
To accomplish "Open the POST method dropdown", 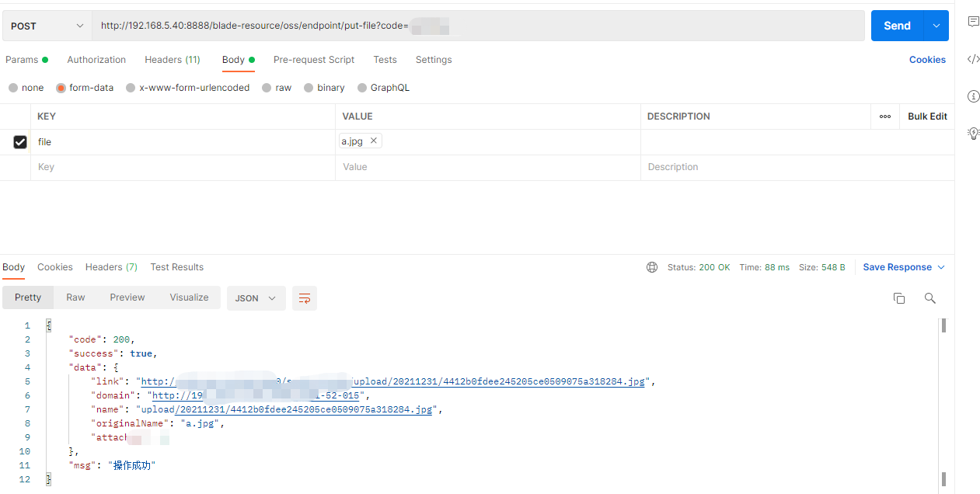I will [45, 25].
